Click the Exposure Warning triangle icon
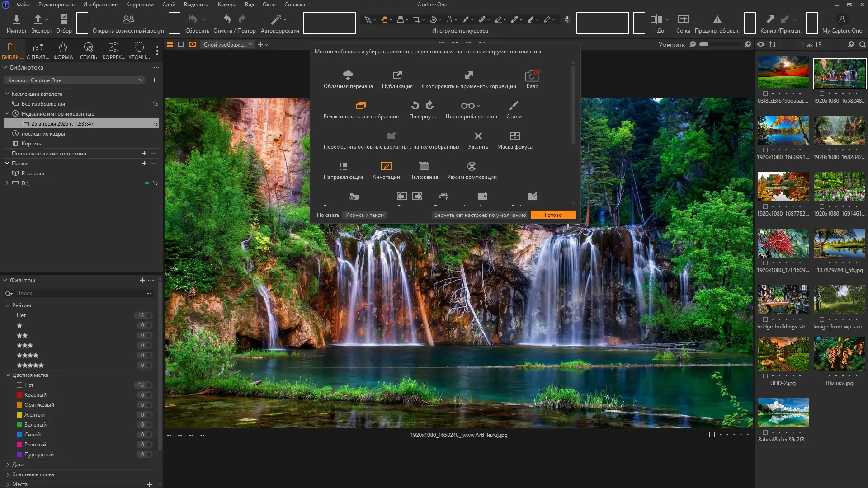Image resolution: width=868 pixels, height=488 pixels. pyautogui.click(x=717, y=19)
